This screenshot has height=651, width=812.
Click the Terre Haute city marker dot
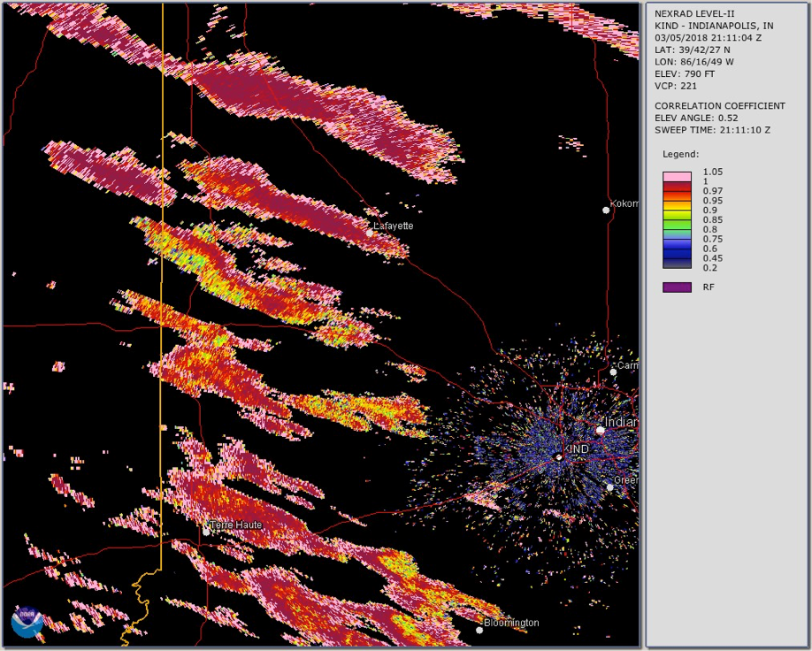coord(206,532)
